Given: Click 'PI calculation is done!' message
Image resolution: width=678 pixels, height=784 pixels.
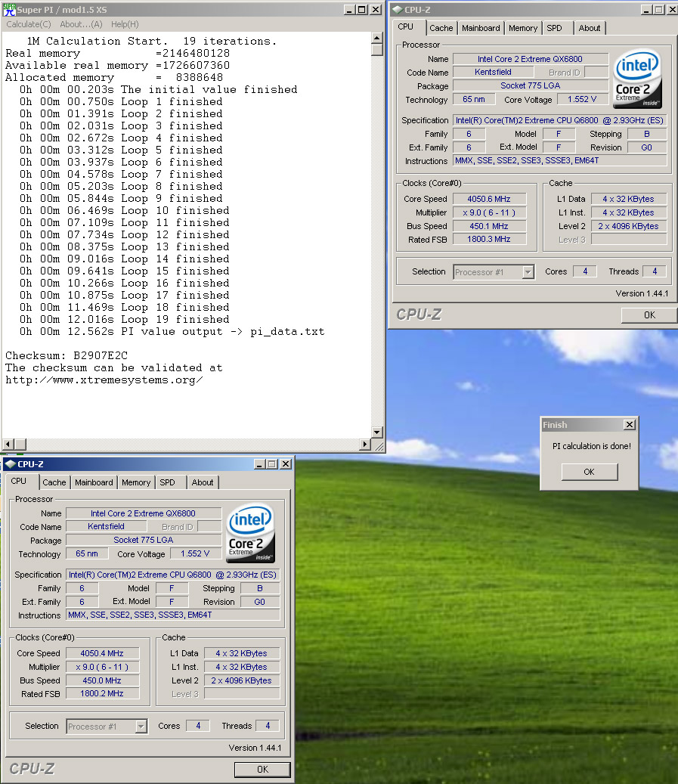Looking at the screenshot, I should [592, 446].
